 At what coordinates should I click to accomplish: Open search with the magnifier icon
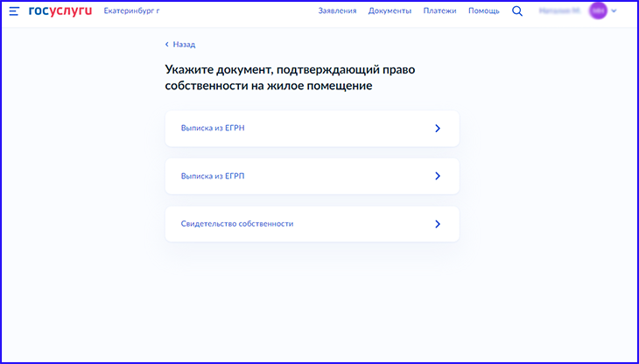pyautogui.click(x=517, y=11)
